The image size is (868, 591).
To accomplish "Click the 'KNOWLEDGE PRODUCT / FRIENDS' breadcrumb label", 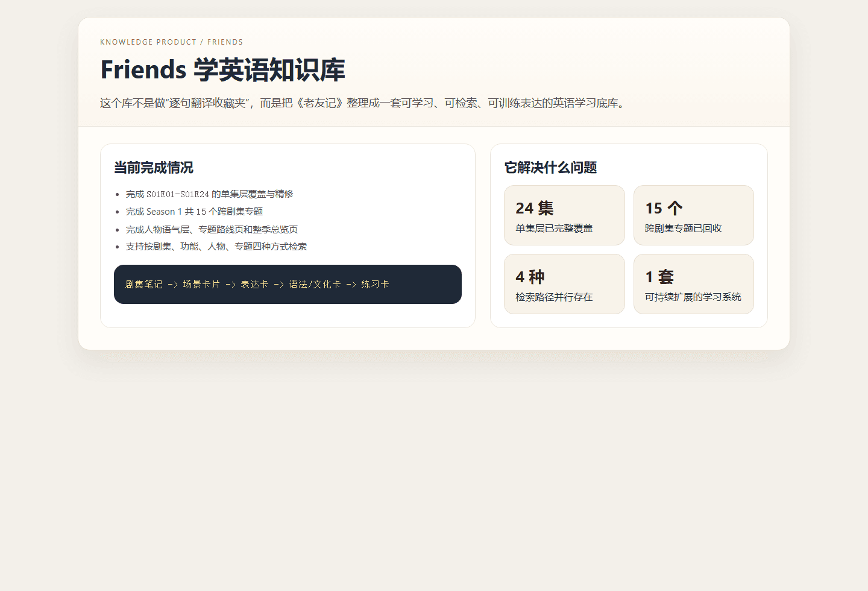I will click(172, 42).
